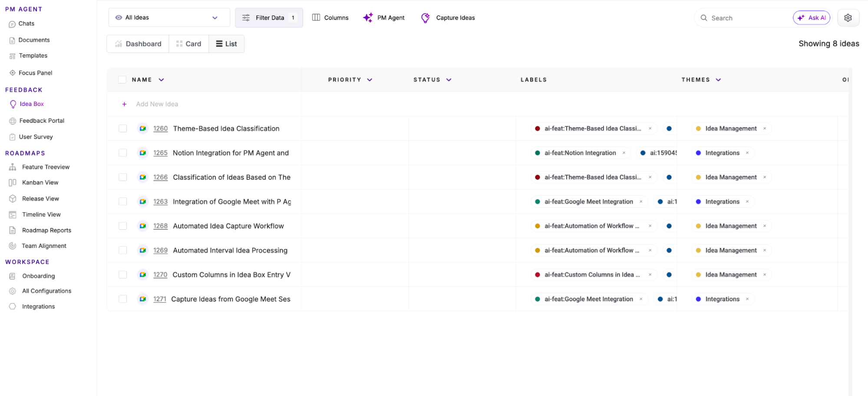
Task: Switch to the Card view tab
Action: 189,44
